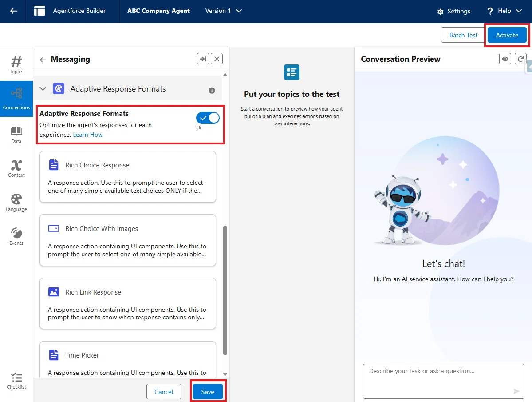532x402 pixels.
Task: Click the Adaptive Response Formats palette icon
Action: 59,88
